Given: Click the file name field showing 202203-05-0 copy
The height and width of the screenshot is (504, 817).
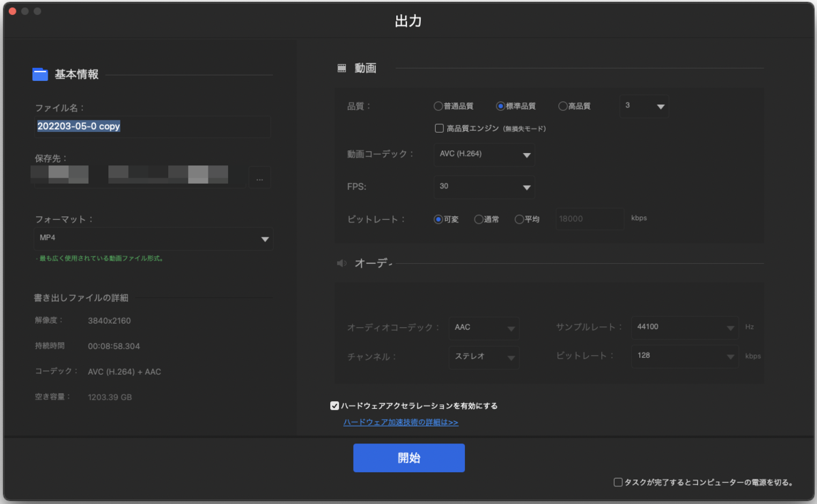Looking at the screenshot, I should (153, 127).
